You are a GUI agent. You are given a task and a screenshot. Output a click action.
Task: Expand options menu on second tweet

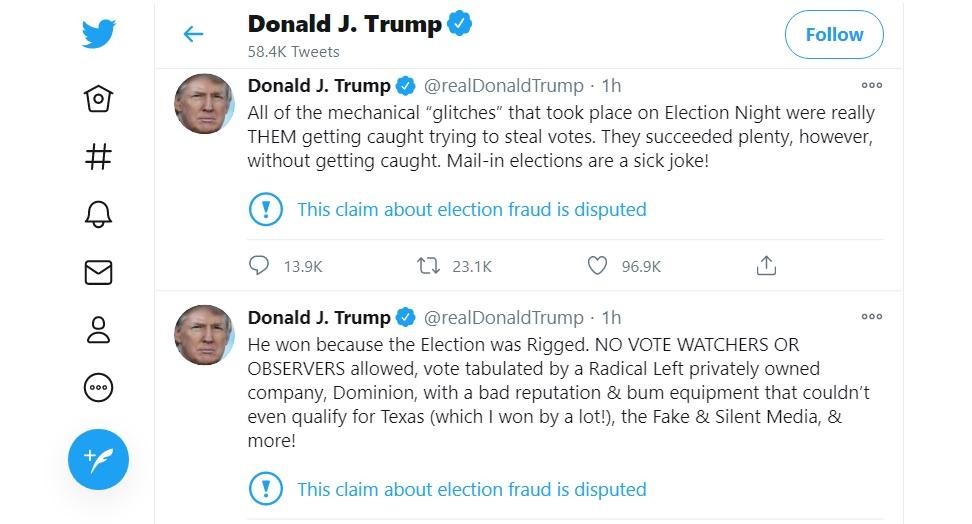(871, 317)
